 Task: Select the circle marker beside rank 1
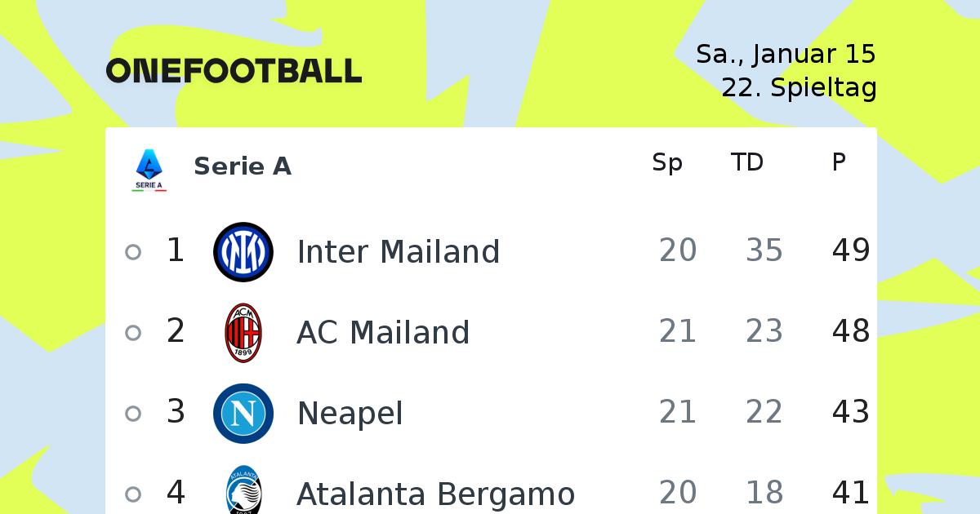pos(133,252)
